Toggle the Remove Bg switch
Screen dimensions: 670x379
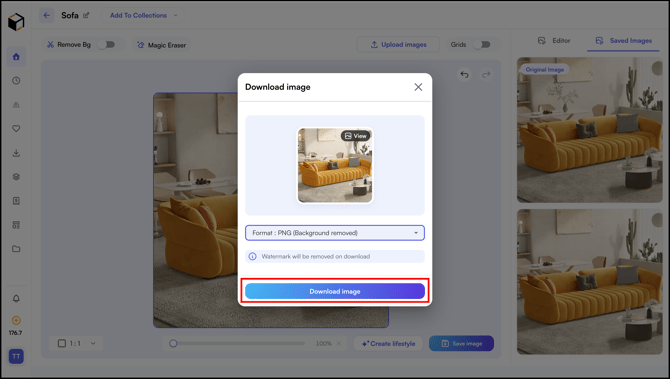106,44
